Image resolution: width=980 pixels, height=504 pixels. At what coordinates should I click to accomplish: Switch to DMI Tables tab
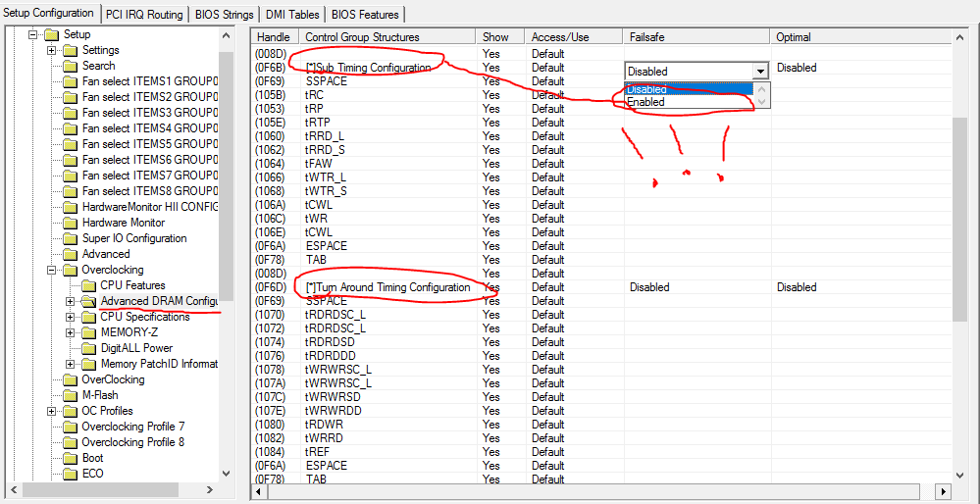click(x=292, y=14)
